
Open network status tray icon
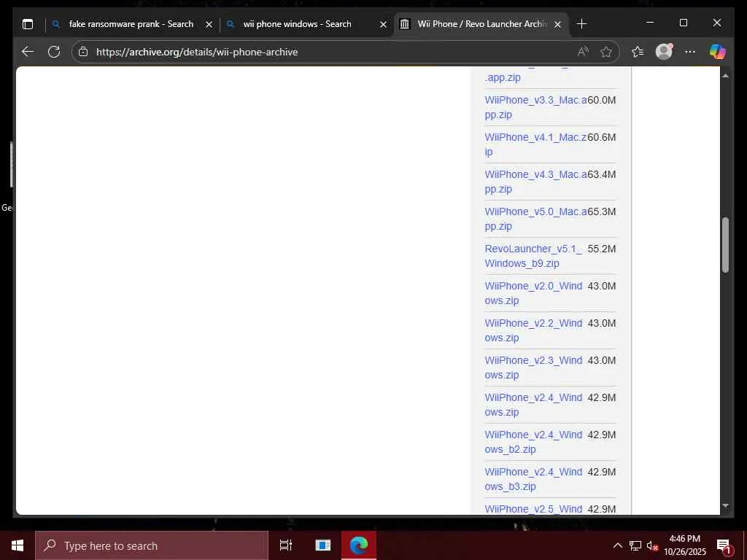635,545
